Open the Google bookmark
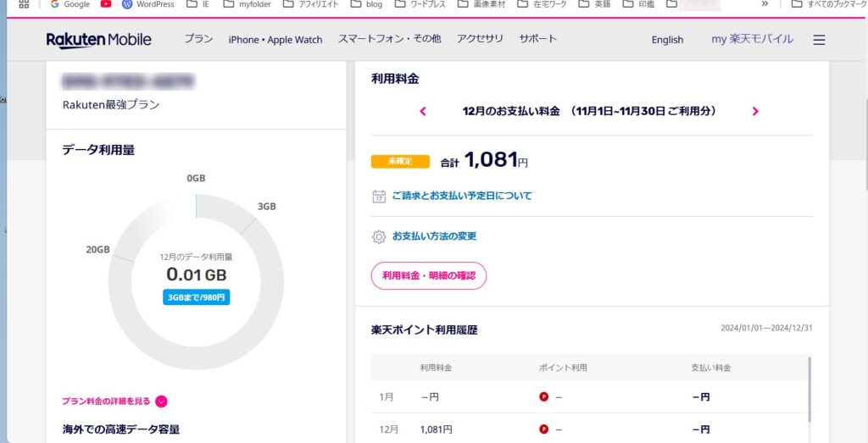 [70, 4]
